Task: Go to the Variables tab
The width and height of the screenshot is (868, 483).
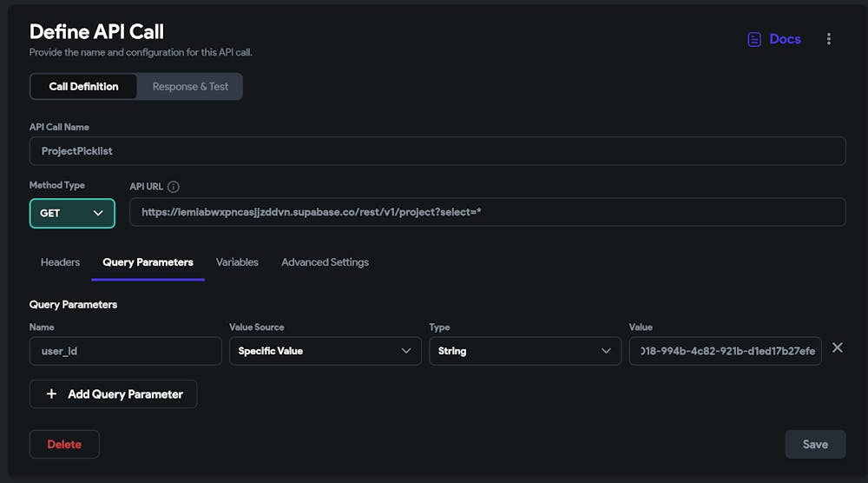Action: click(x=237, y=262)
